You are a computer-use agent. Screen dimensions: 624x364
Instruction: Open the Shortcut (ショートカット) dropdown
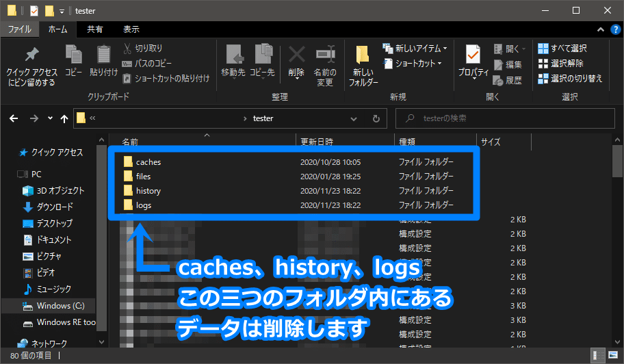(x=413, y=63)
